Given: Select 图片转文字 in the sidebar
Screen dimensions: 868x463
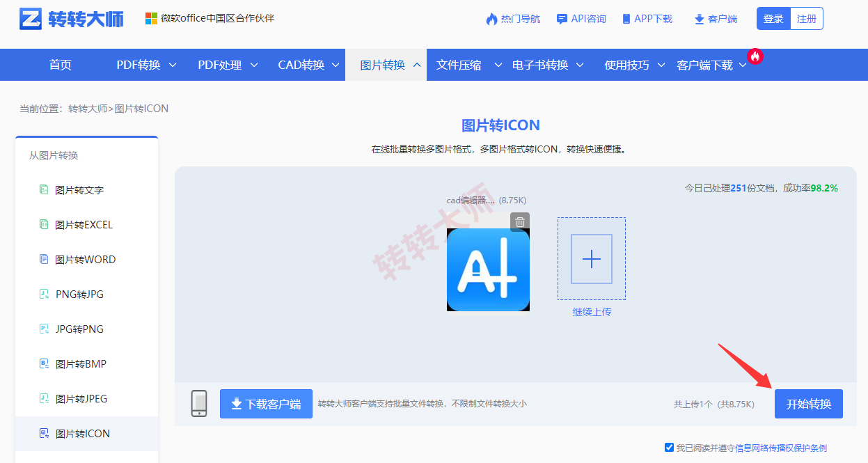Looking at the screenshot, I should [x=79, y=190].
